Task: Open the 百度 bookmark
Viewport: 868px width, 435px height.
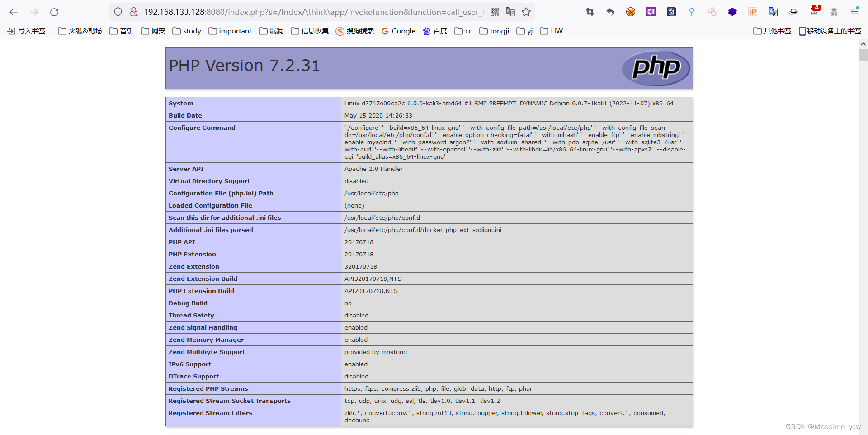Action: pyautogui.click(x=435, y=31)
